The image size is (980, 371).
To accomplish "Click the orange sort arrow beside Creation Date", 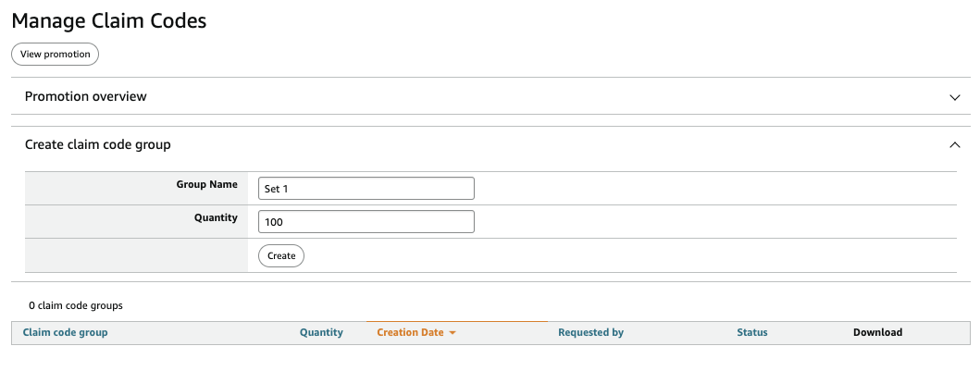I will tap(453, 333).
